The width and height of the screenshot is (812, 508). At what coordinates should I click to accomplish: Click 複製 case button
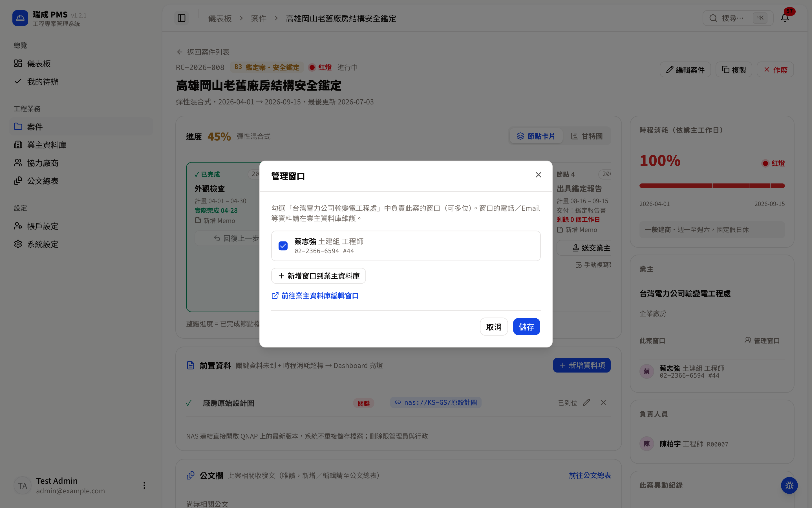click(734, 69)
